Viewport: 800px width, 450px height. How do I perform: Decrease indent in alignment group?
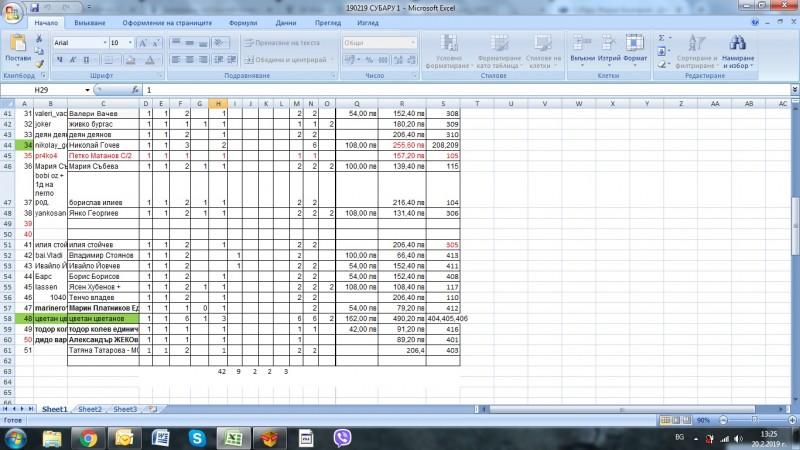tap(218, 60)
